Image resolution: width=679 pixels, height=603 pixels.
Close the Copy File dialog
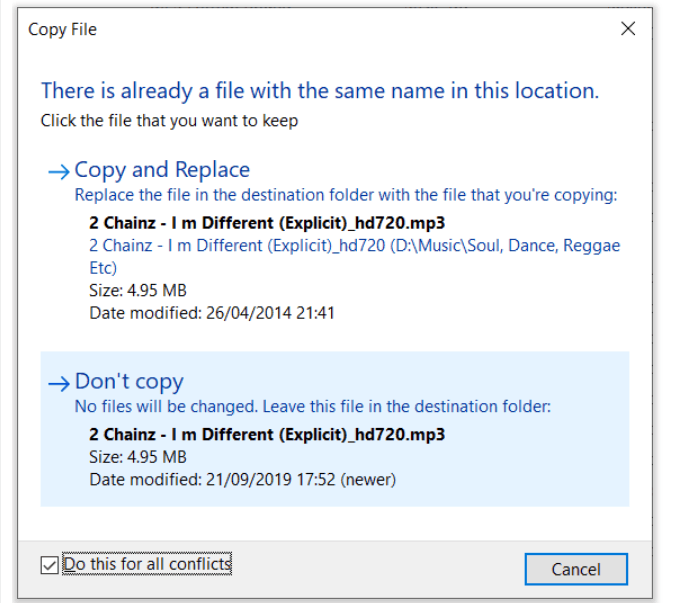(628, 29)
